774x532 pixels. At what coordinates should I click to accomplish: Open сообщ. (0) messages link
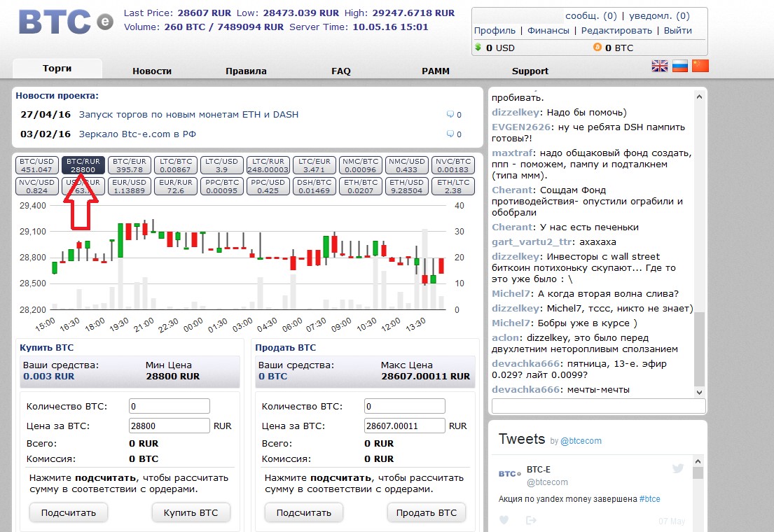[x=591, y=16]
